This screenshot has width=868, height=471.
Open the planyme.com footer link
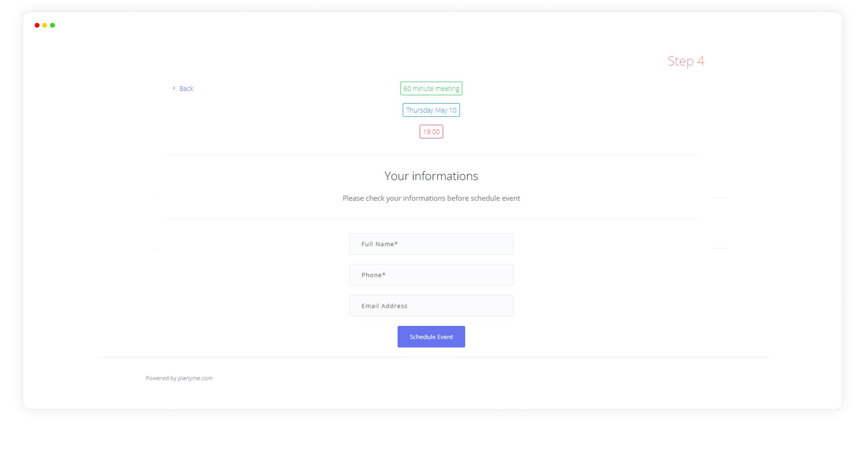pyautogui.click(x=195, y=378)
